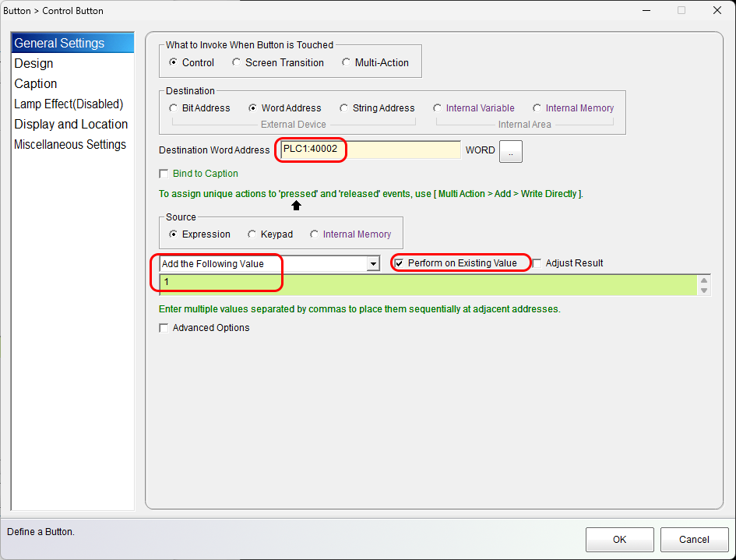This screenshot has height=560, width=736.
Task: Select Screen Transition radio option
Action: point(237,62)
